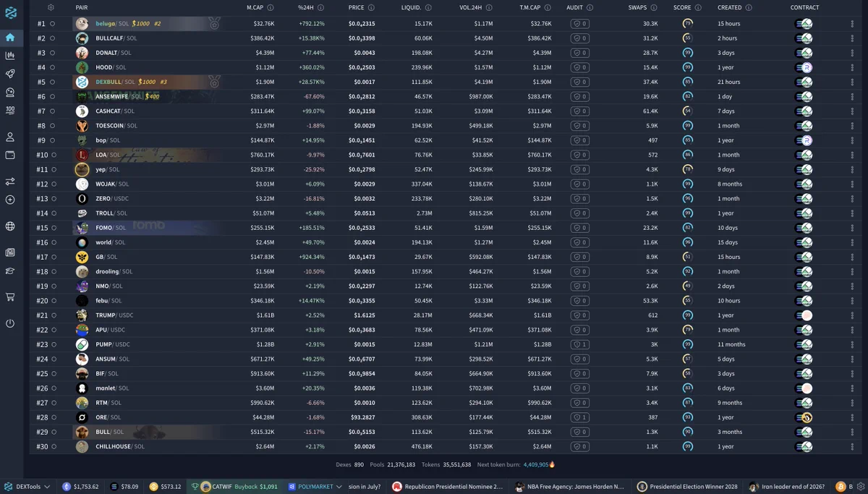The width and height of the screenshot is (868, 494).
Task: Open the WOJAK/SOL pair link
Action: click(x=111, y=184)
